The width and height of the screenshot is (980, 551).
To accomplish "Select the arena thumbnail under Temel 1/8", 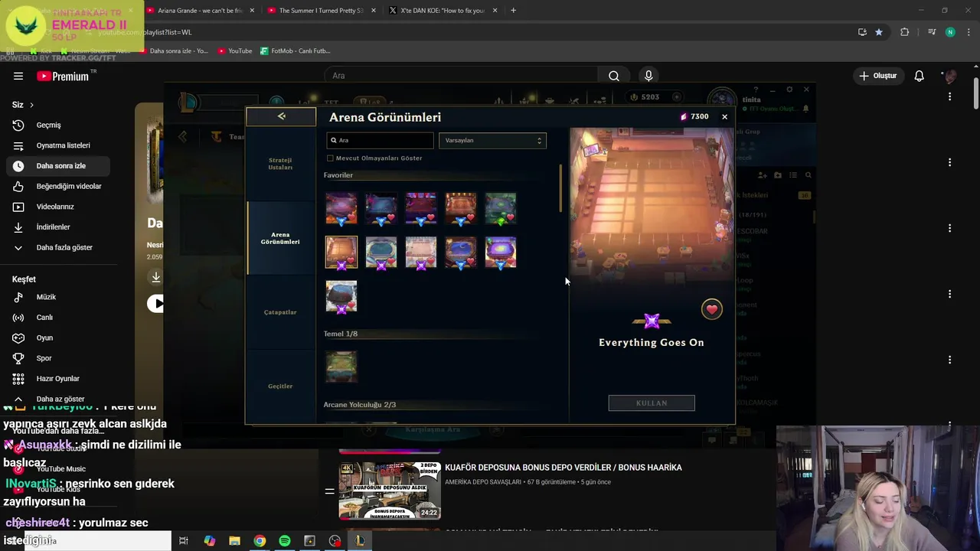I will click(341, 367).
